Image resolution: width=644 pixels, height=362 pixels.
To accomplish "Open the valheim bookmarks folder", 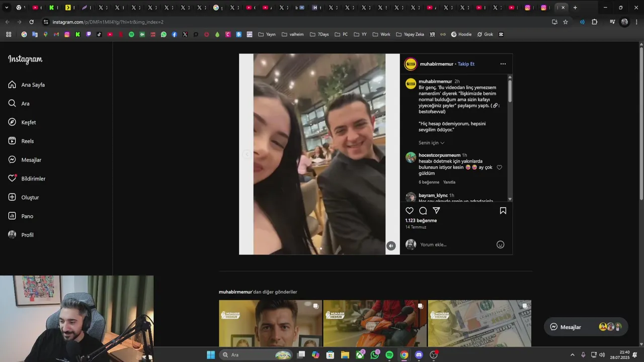I will coord(292,34).
